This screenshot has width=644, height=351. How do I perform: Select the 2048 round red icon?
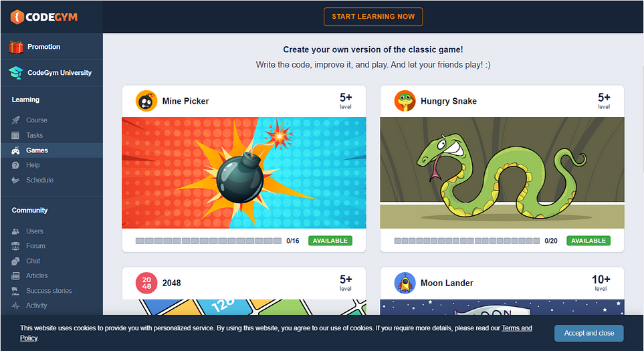(146, 283)
